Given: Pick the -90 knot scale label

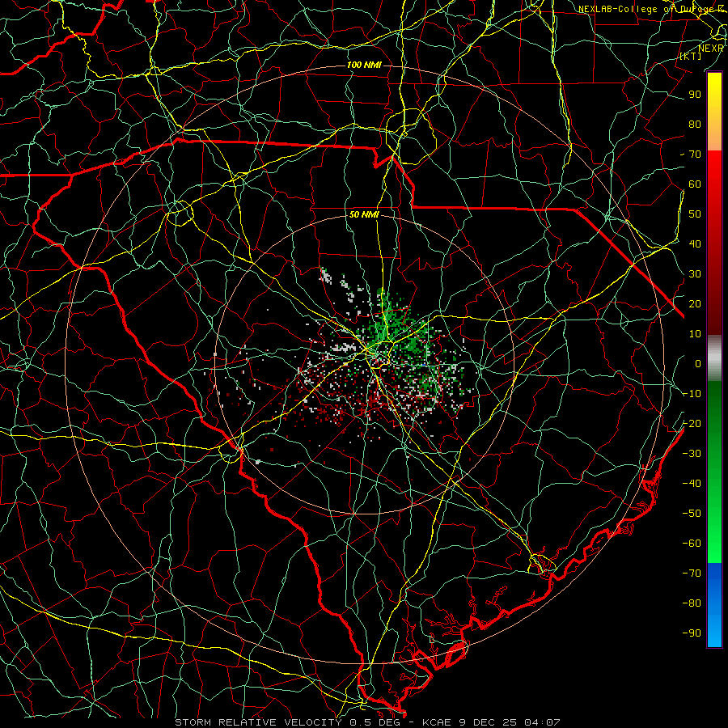Looking at the screenshot, I should (x=692, y=633).
